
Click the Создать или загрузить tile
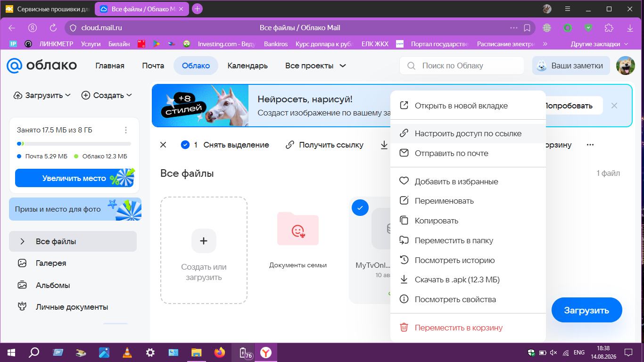[x=204, y=250]
